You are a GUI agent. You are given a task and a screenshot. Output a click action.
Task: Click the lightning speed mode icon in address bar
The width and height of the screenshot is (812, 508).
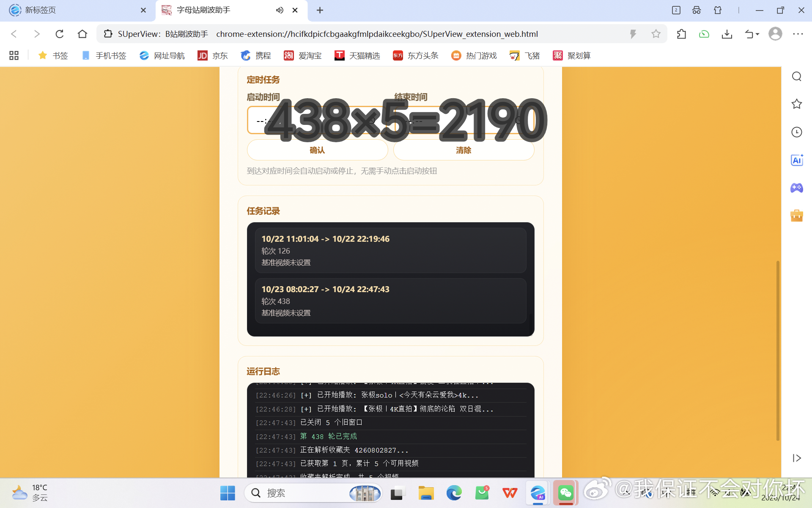(x=633, y=34)
